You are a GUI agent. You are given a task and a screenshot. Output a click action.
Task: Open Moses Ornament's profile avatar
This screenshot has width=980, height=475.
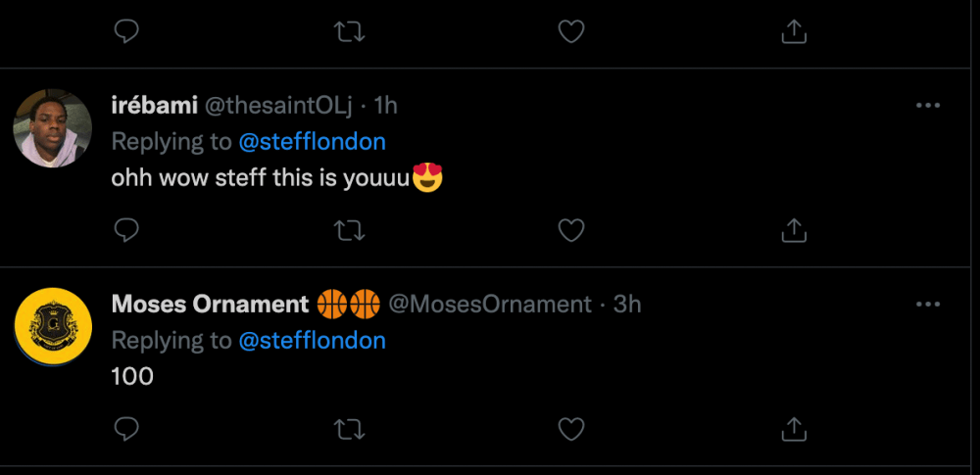point(53,326)
